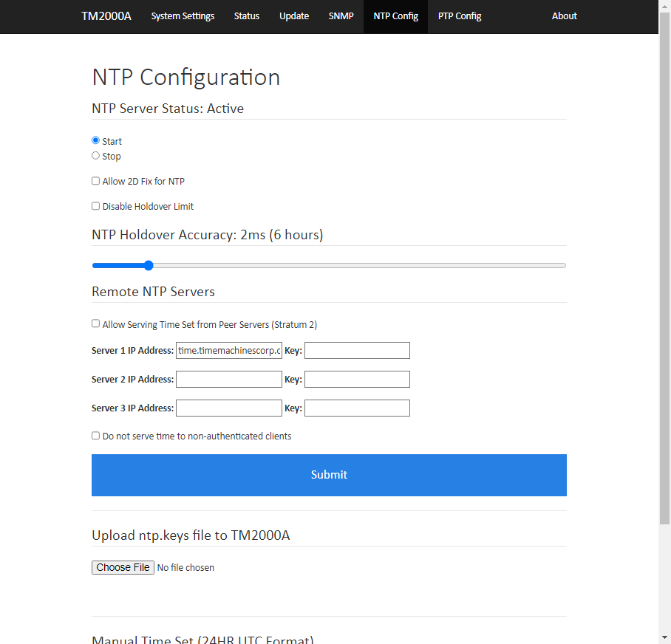Toggle Allow Serving Time from Peer Servers
The height and width of the screenshot is (644, 671).
pyautogui.click(x=95, y=323)
